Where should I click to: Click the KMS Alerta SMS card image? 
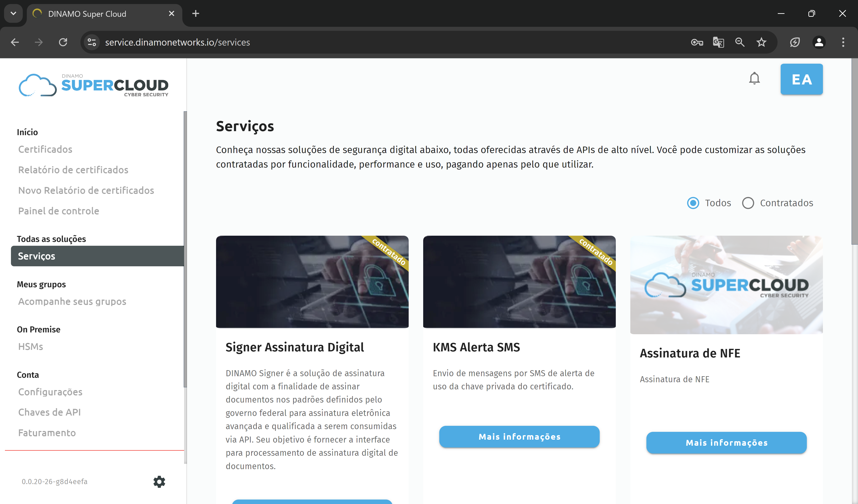click(x=519, y=282)
